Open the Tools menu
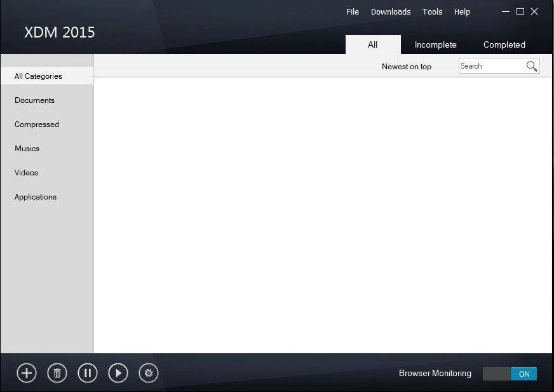This screenshot has width=554, height=392. click(433, 11)
